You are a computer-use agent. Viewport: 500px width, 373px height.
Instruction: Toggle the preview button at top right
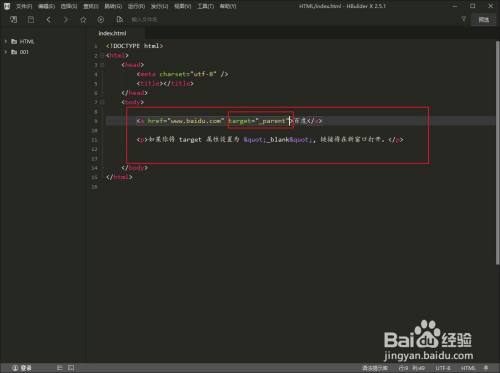[x=484, y=20]
